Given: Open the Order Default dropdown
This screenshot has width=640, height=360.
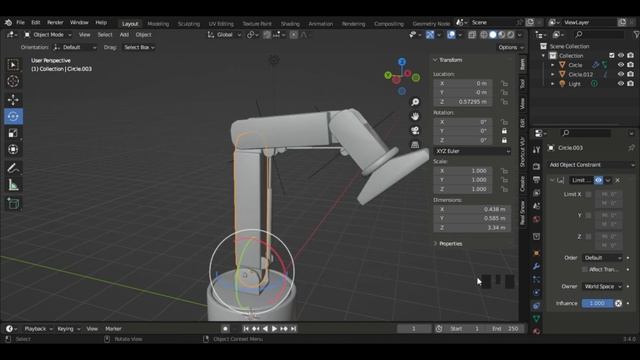Looking at the screenshot, I should point(602,258).
